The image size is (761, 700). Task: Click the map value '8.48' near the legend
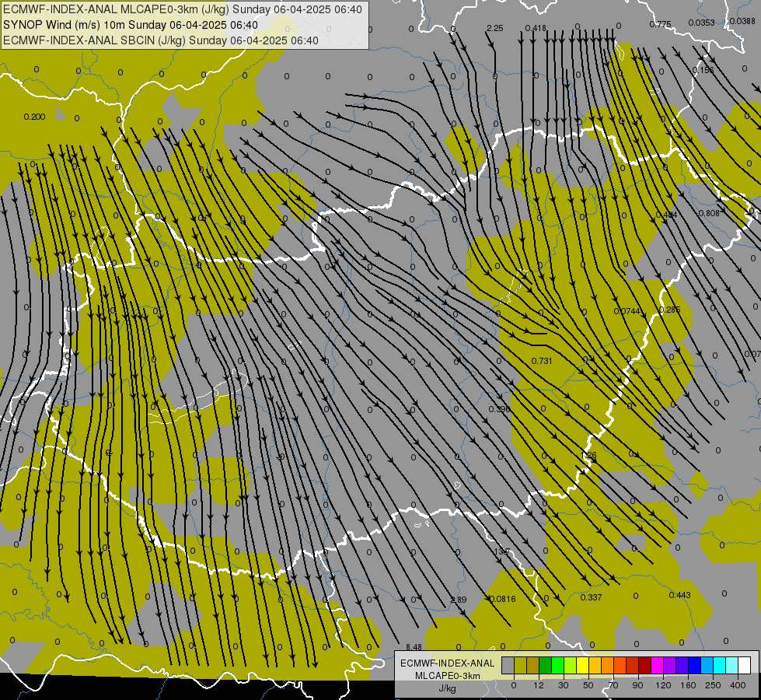[x=414, y=647]
